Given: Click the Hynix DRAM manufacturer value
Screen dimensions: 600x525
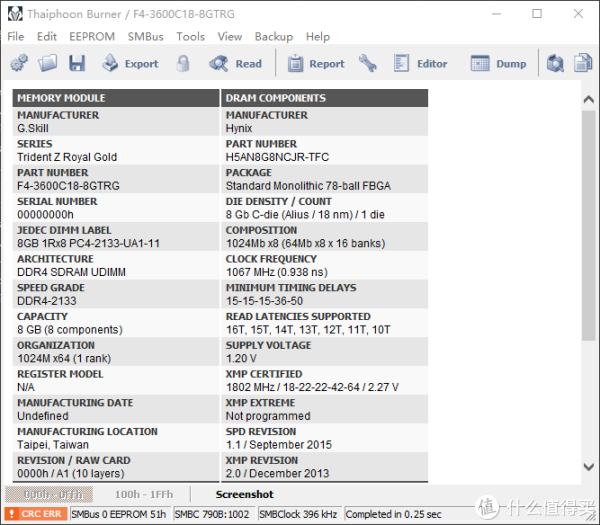Looking at the screenshot, I should click(239, 128).
